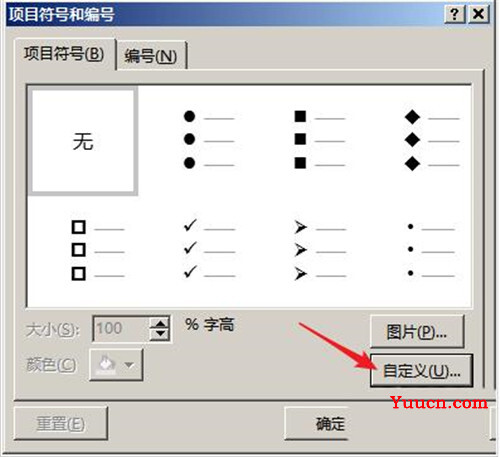Open the dialog help question mark
The width and height of the screenshot is (500, 457).
pyautogui.click(x=454, y=14)
